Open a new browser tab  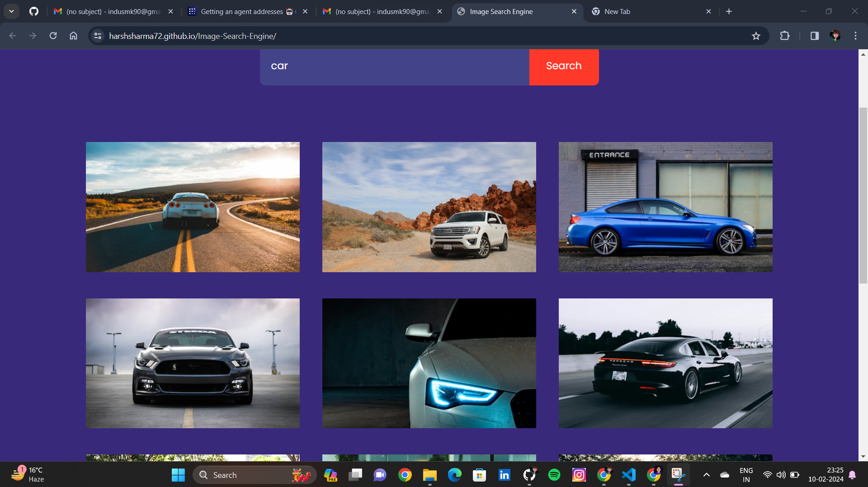[729, 11]
